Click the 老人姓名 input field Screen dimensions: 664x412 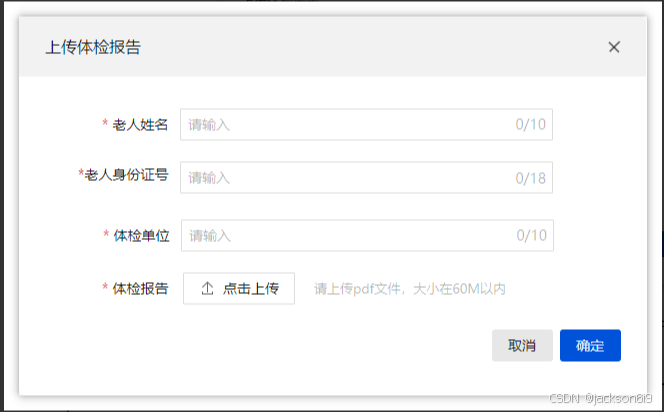(x=366, y=124)
